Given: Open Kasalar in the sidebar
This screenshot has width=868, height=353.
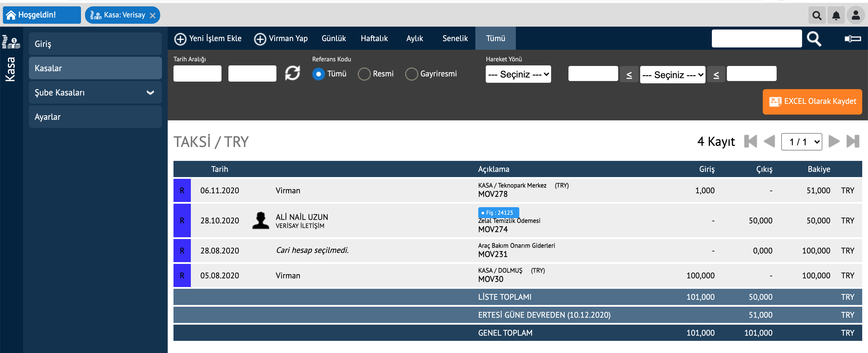Looking at the screenshot, I should tap(95, 68).
